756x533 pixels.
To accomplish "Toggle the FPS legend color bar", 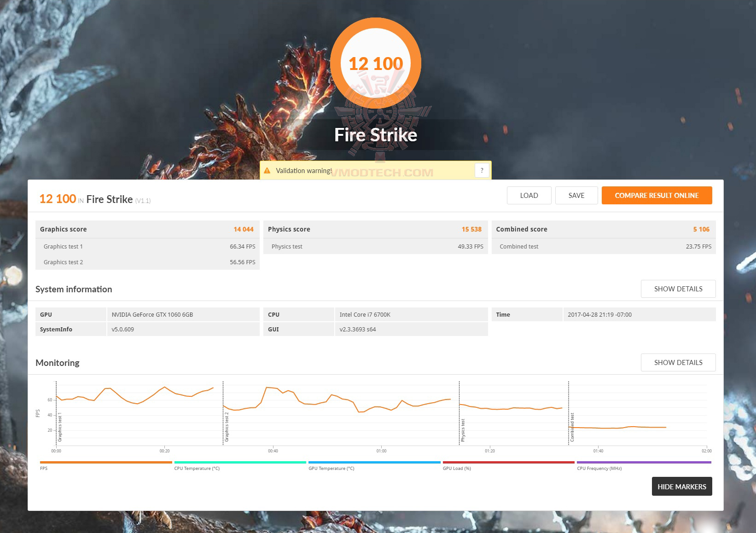I will (106, 462).
